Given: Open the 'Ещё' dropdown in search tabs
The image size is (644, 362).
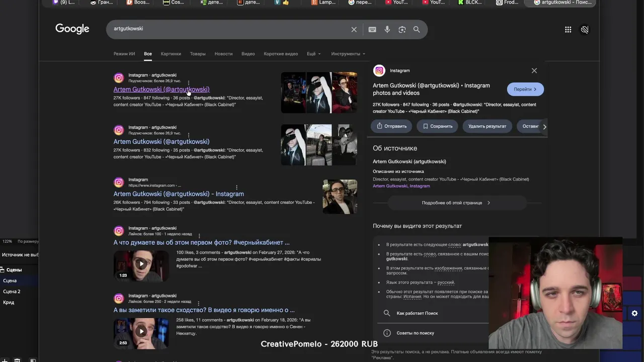Looking at the screenshot, I should [x=313, y=54].
